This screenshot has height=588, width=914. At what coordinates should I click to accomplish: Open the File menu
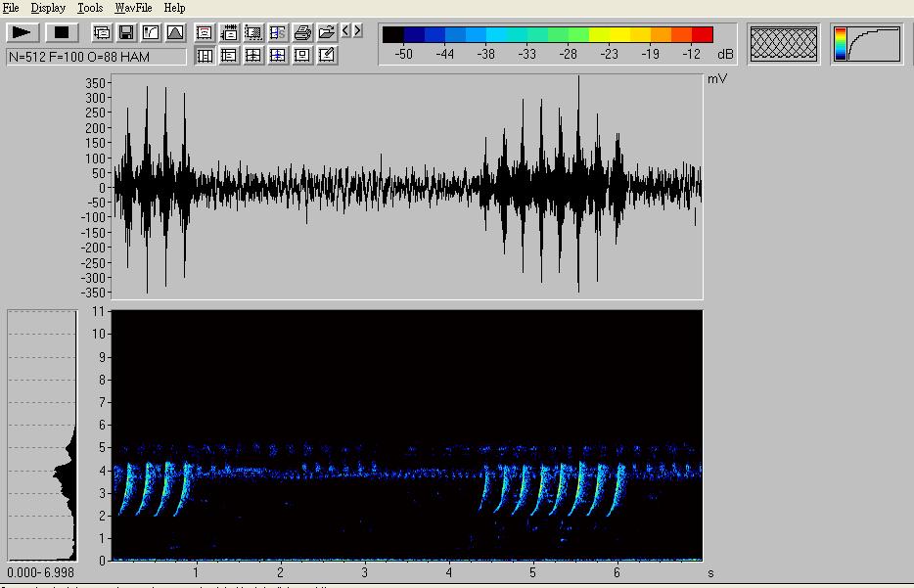tap(11, 8)
